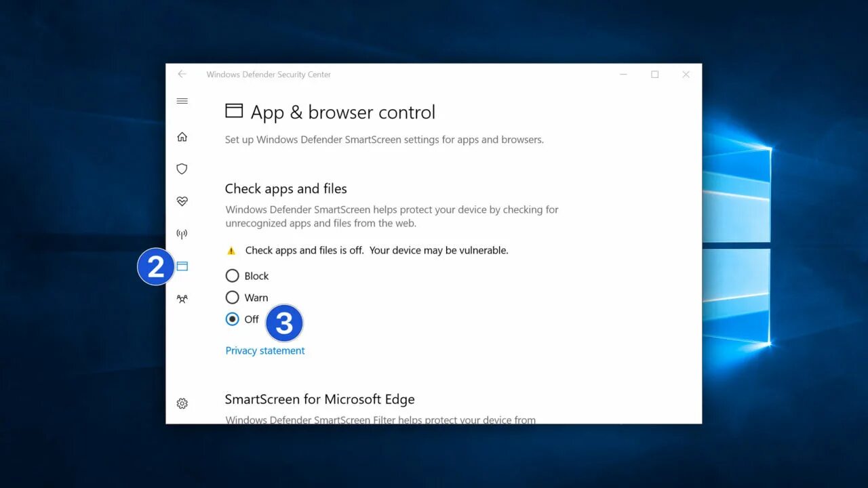Screen dimensions: 868x488
Task: Select the Off radio button
Action: click(x=232, y=319)
